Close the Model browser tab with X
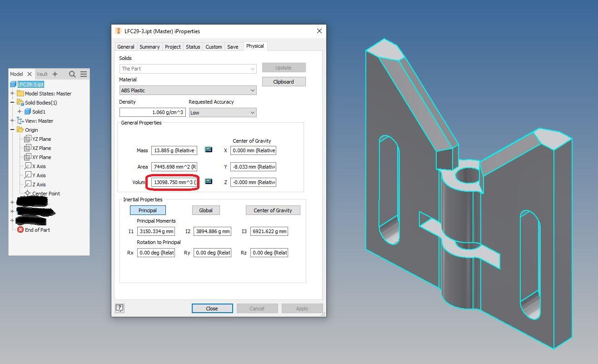The height and width of the screenshot is (364, 598). pyautogui.click(x=30, y=74)
